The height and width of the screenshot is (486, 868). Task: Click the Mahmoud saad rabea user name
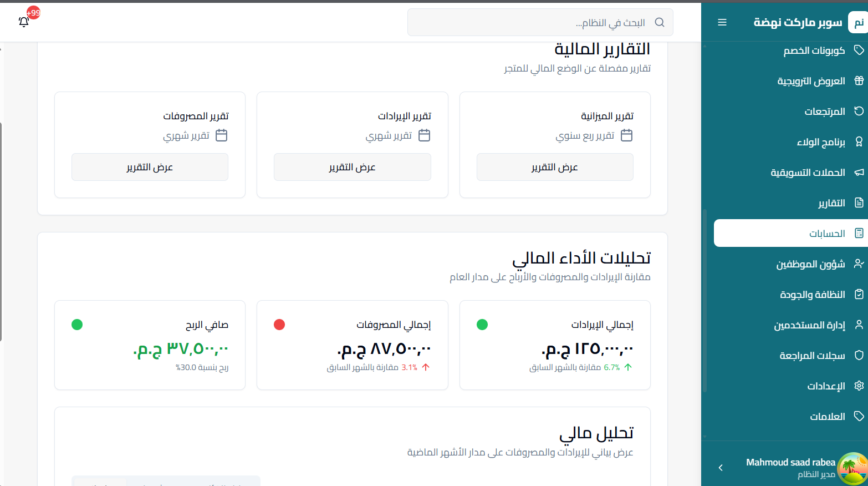[x=790, y=462]
